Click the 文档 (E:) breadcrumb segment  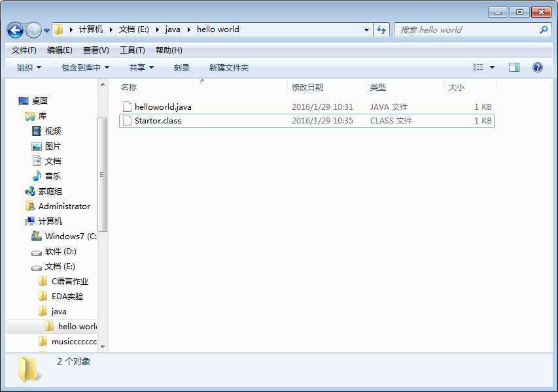pos(134,29)
